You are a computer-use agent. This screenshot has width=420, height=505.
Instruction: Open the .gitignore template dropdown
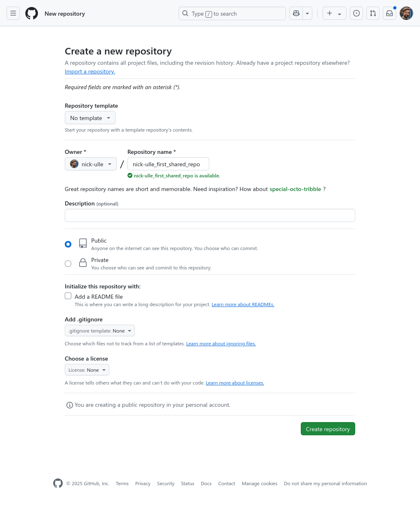100,331
